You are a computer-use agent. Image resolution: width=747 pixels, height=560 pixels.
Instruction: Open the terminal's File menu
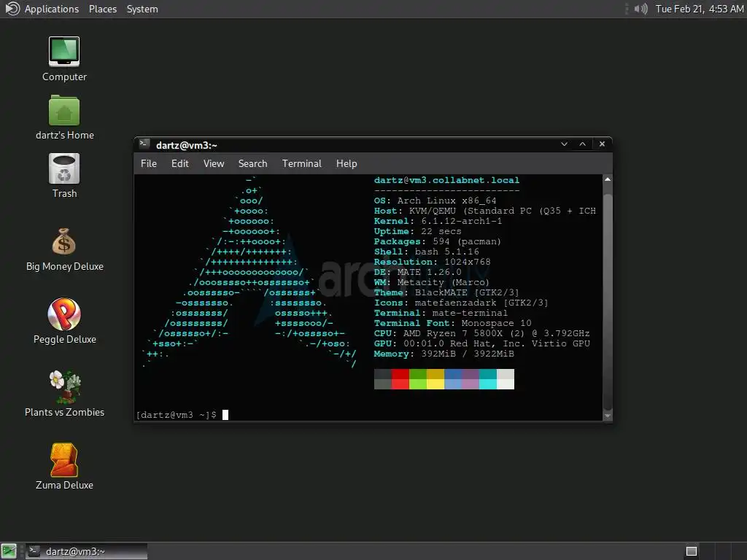point(149,163)
